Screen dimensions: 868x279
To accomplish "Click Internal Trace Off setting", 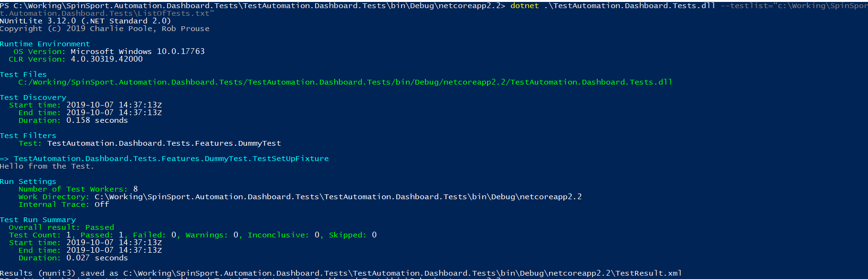I will pos(64,204).
